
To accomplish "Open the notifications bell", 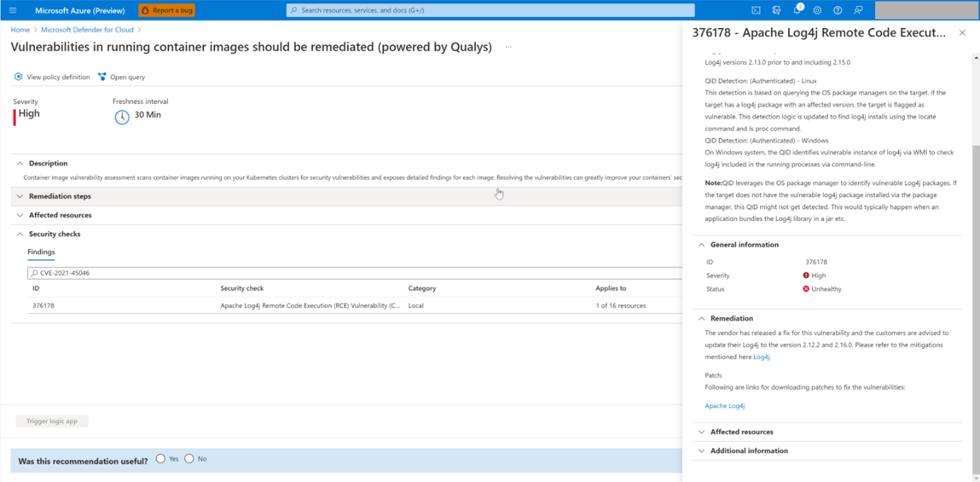I will [797, 10].
